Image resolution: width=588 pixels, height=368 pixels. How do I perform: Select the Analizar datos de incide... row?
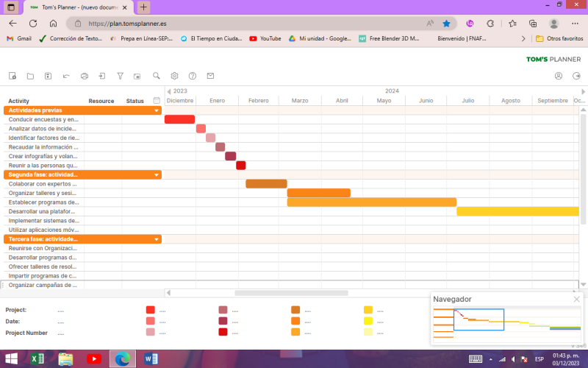click(x=43, y=129)
